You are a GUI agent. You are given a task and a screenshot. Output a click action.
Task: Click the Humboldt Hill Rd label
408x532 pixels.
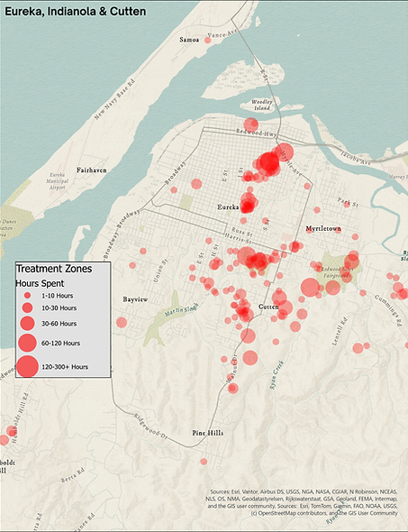click(x=21, y=418)
